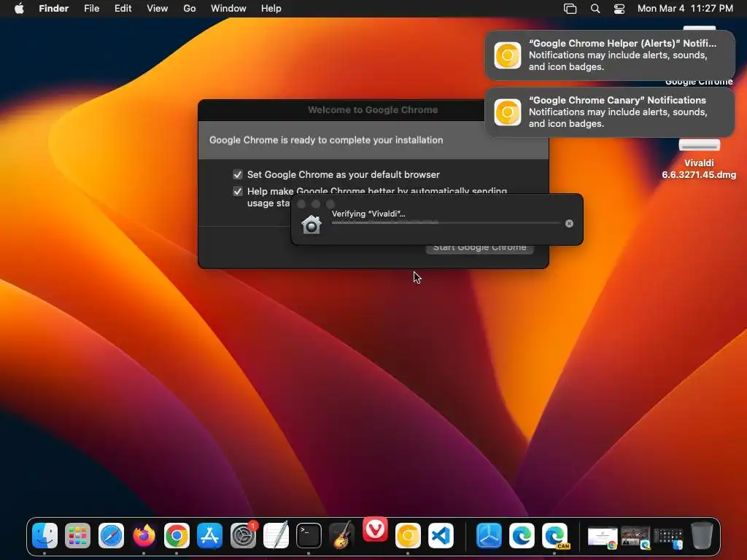This screenshot has height=560, width=747.
Task: Open the App Store from the Dock
Action: click(209, 536)
